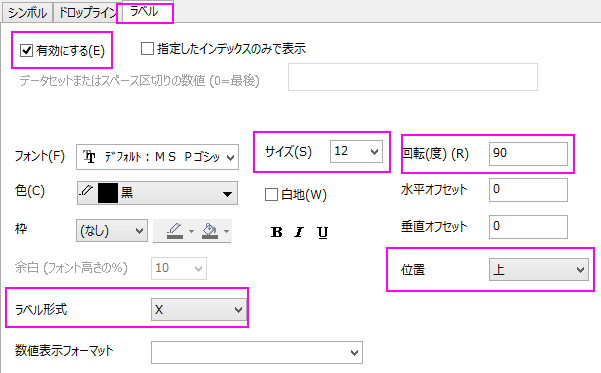
Task: Toggle the 有効にする(E) checkbox
Action: [26, 50]
